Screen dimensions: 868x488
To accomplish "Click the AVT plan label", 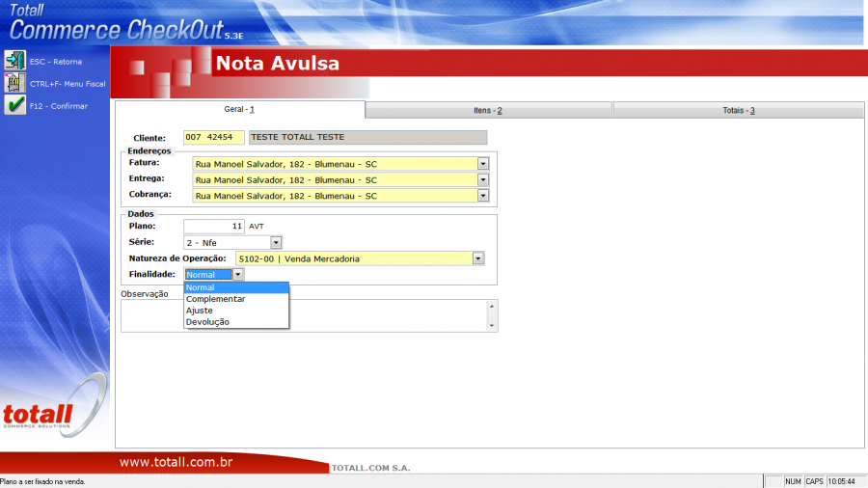I will (257, 227).
